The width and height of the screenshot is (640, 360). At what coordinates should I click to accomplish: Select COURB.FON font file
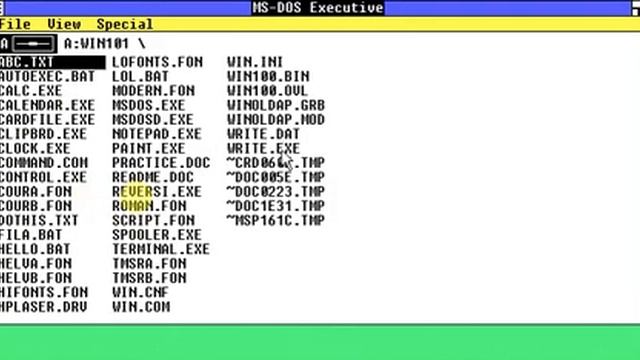(36, 206)
